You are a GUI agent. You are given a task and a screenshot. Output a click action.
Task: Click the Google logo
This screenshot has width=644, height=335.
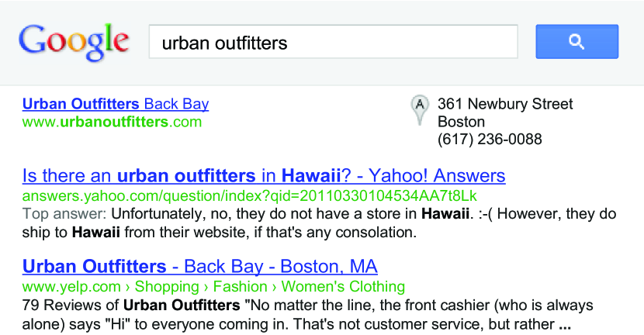74,41
